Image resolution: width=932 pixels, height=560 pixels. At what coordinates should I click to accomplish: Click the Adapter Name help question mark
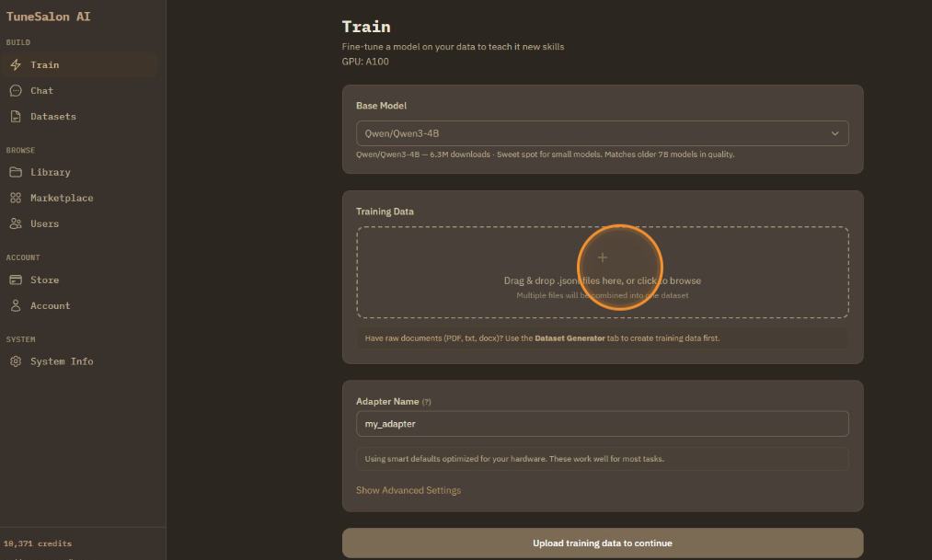coord(429,401)
